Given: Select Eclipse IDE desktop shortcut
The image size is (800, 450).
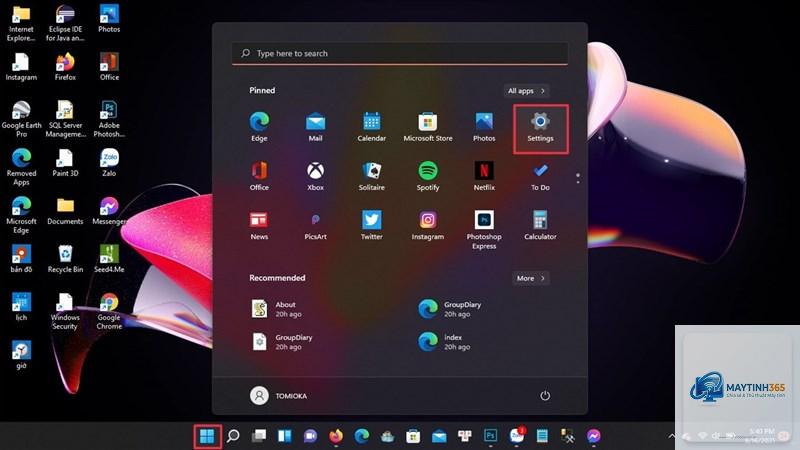Looking at the screenshot, I should click(x=65, y=23).
